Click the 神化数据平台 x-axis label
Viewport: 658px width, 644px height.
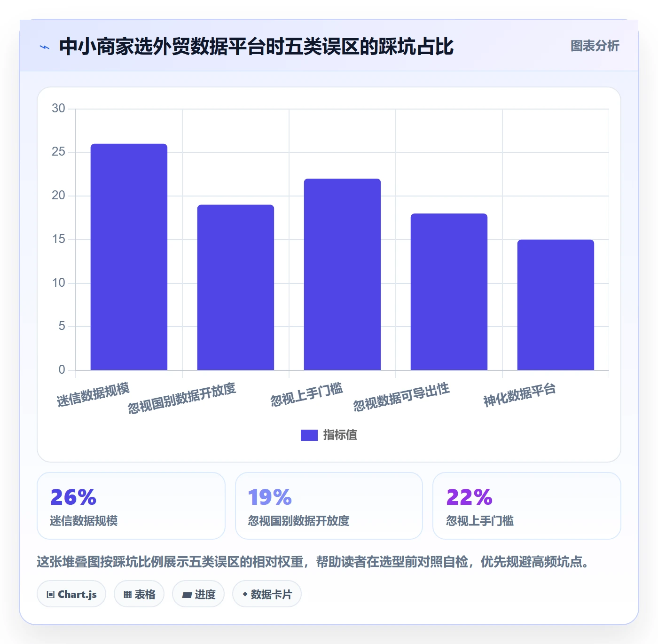[520, 395]
